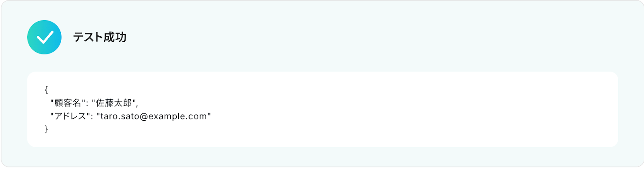This screenshot has width=644, height=169.
Task: Click the テスト成功 heading text
Action: 100,37
